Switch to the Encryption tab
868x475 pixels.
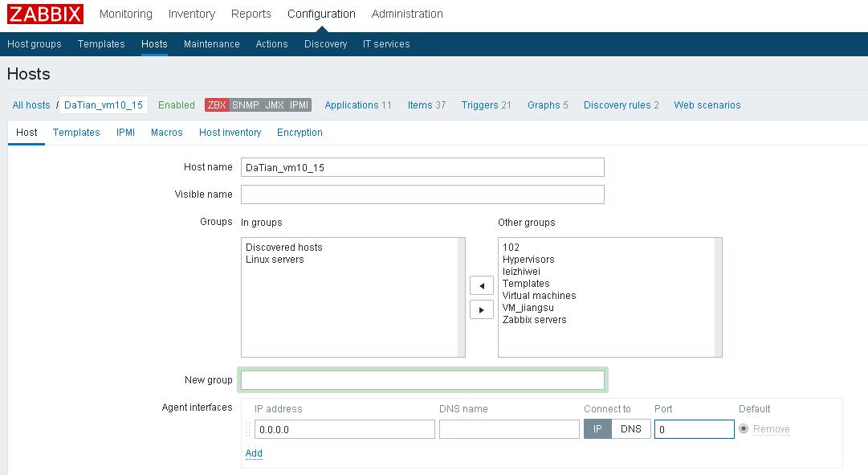300,133
